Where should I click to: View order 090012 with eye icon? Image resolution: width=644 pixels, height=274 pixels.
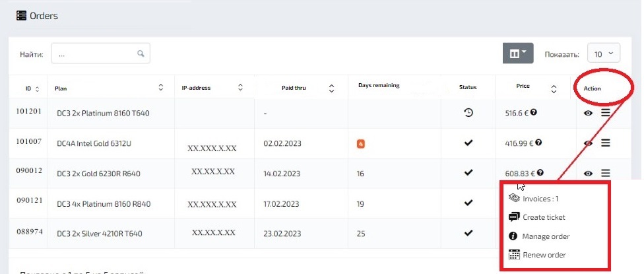(588, 173)
